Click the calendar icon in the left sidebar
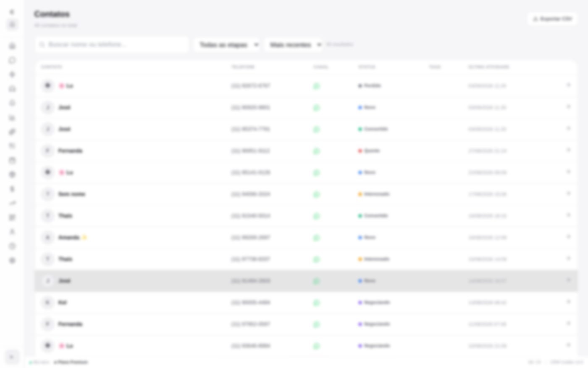Viewport: 588px width, 368px height. [12, 160]
